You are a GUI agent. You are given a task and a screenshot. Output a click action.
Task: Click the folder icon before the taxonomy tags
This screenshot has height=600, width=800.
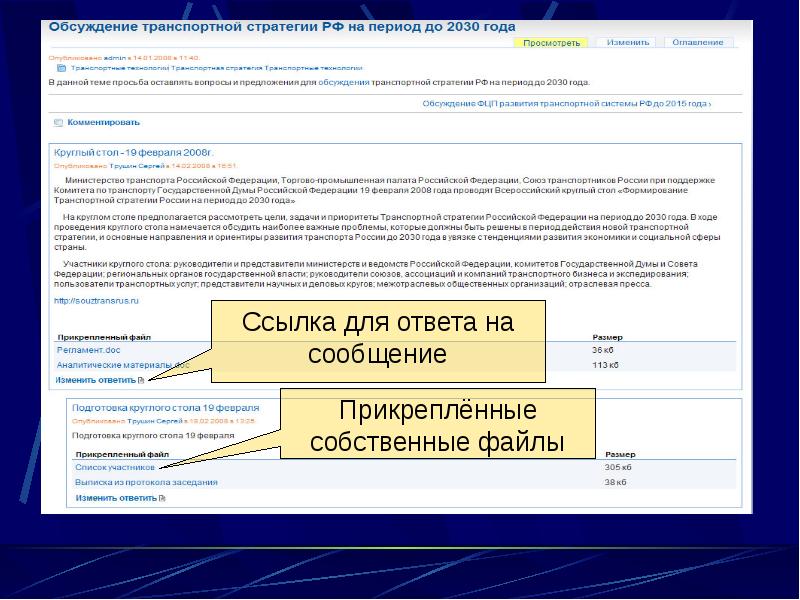pos(62,69)
